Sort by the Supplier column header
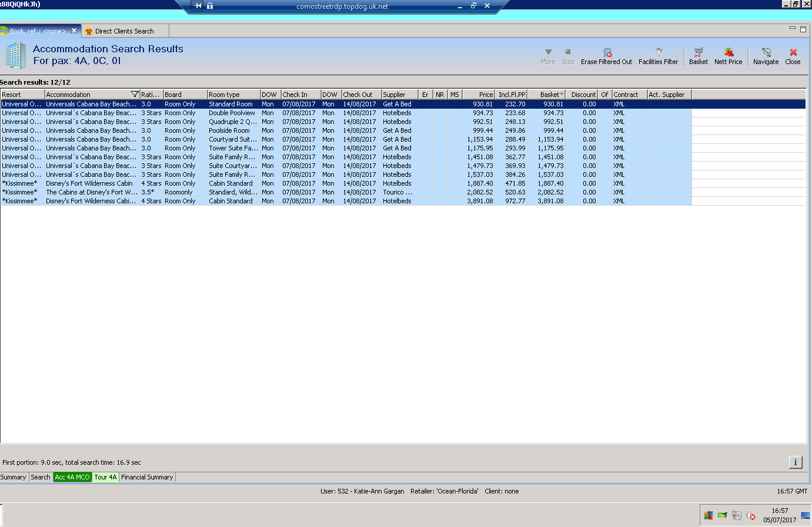The width and height of the screenshot is (812, 527). click(x=400, y=95)
